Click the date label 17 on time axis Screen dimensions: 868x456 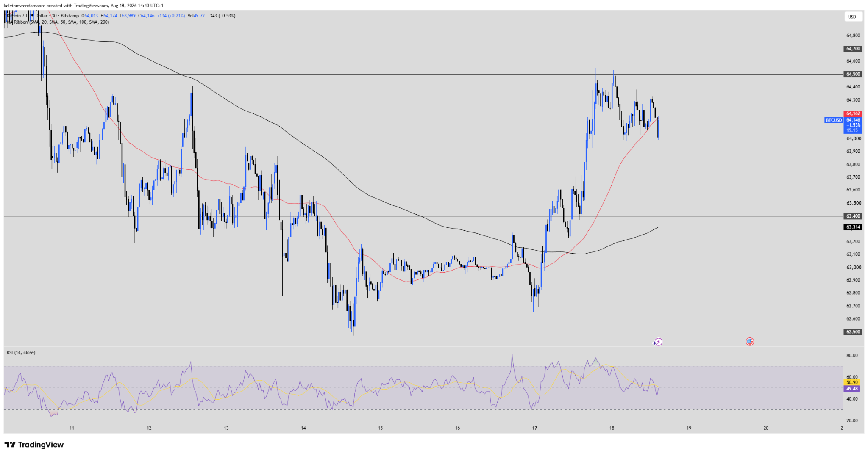pos(535,428)
